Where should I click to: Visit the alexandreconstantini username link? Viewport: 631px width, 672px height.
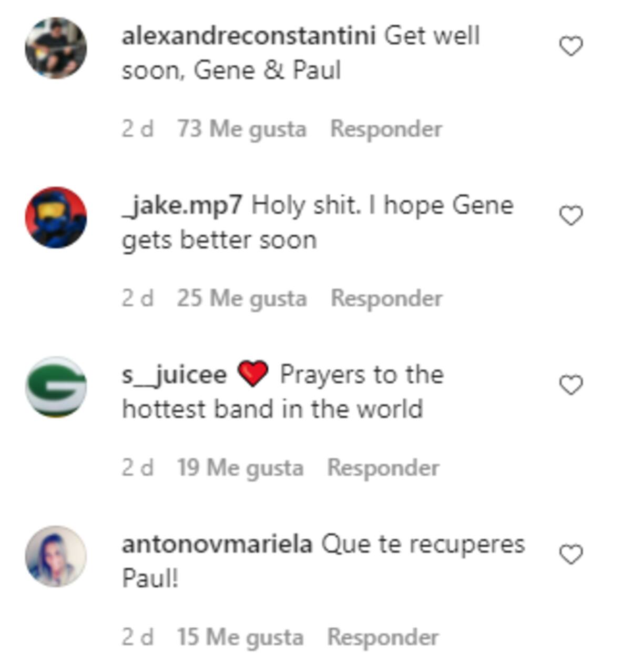click(249, 36)
